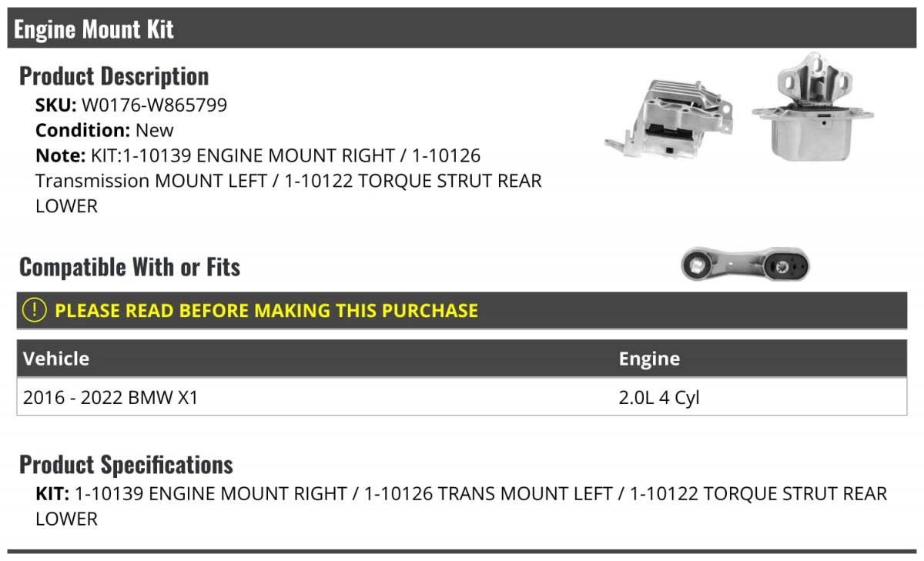
Task: Click the KIT label under Product Specifications
Action: [52, 493]
